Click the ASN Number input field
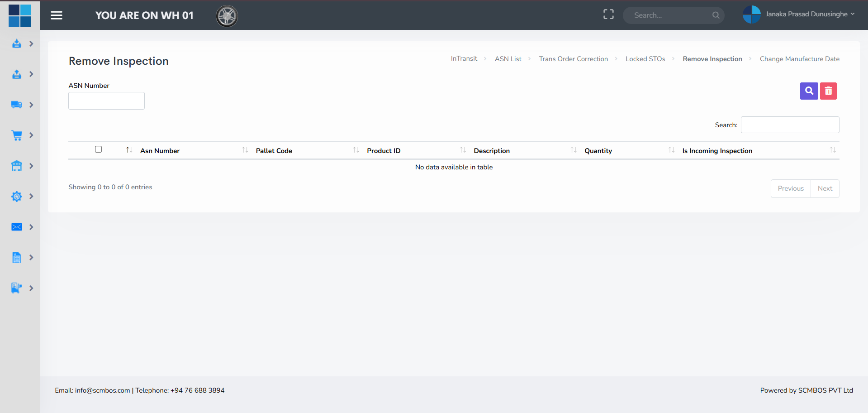Viewport: 868px width, 413px height. [106, 101]
